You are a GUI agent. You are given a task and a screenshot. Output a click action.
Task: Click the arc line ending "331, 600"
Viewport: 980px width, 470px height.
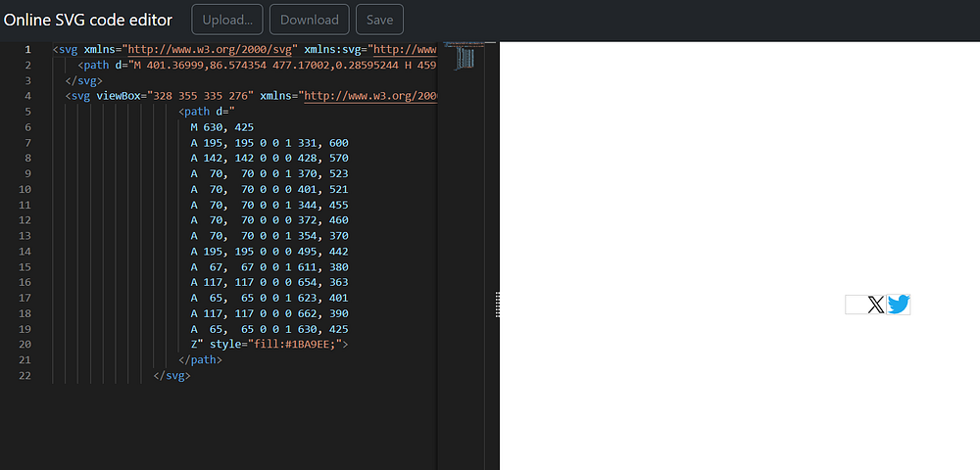[269, 143]
